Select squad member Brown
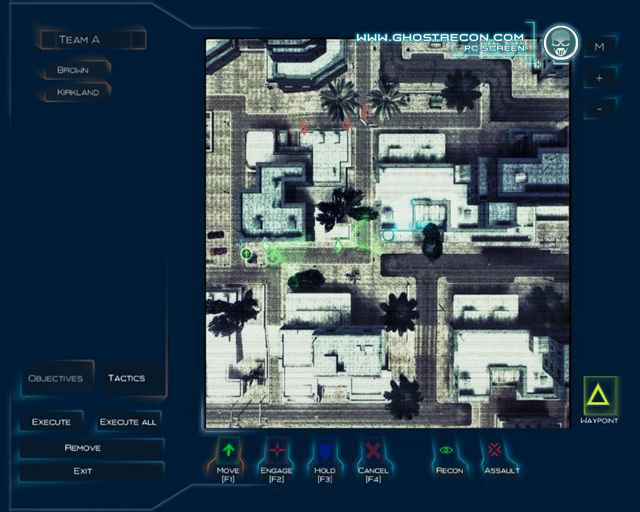The width and height of the screenshot is (640, 512). pyautogui.click(x=74, y=71)
